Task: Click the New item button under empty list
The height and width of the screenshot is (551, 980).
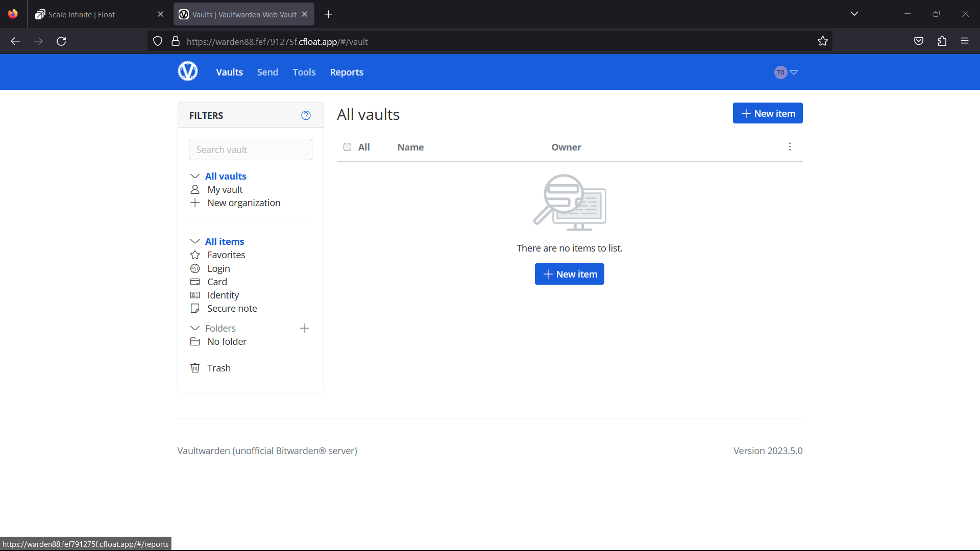Action: point(570,274)
